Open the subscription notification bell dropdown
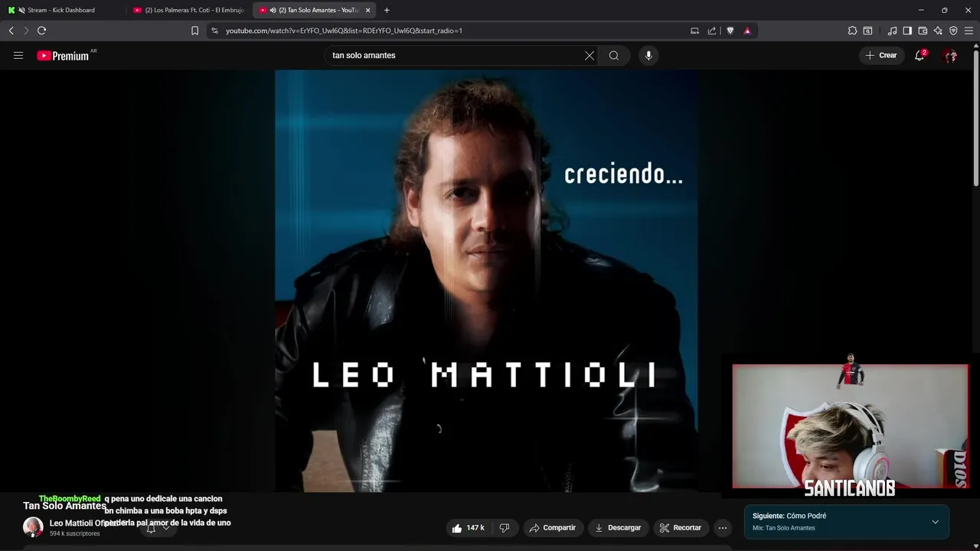This screenshot has width=980, height=551. (158, 527)
